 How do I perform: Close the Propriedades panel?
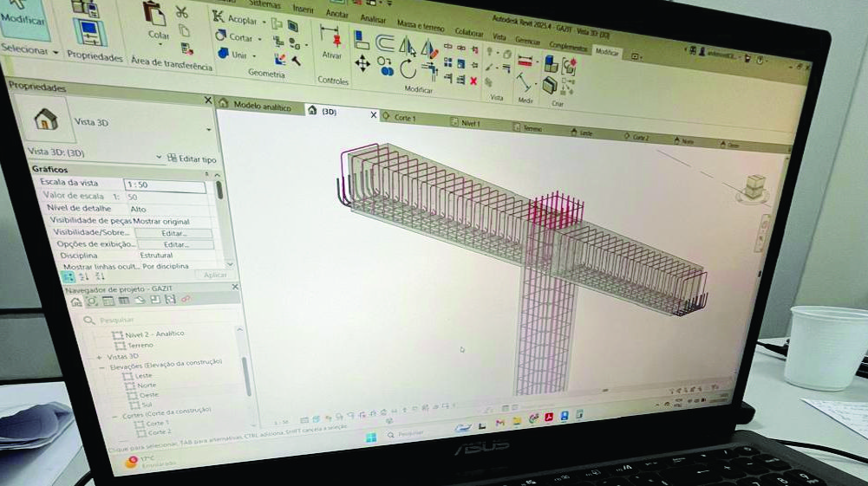tap(207, 100)
